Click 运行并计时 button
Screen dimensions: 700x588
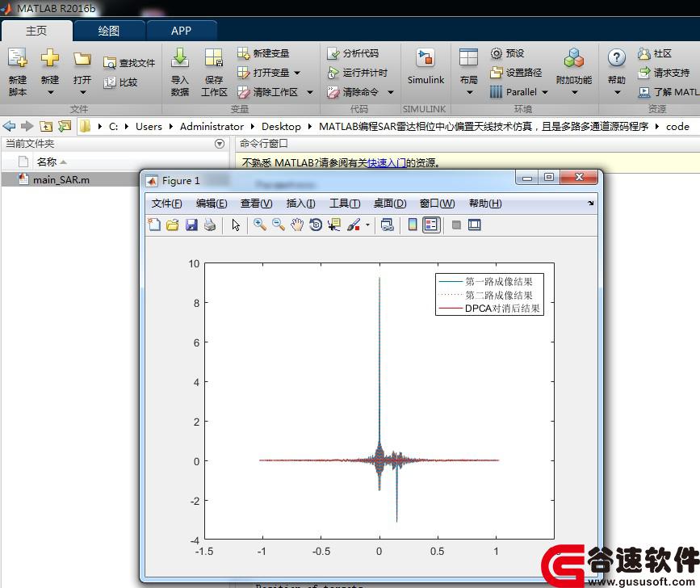357,73
